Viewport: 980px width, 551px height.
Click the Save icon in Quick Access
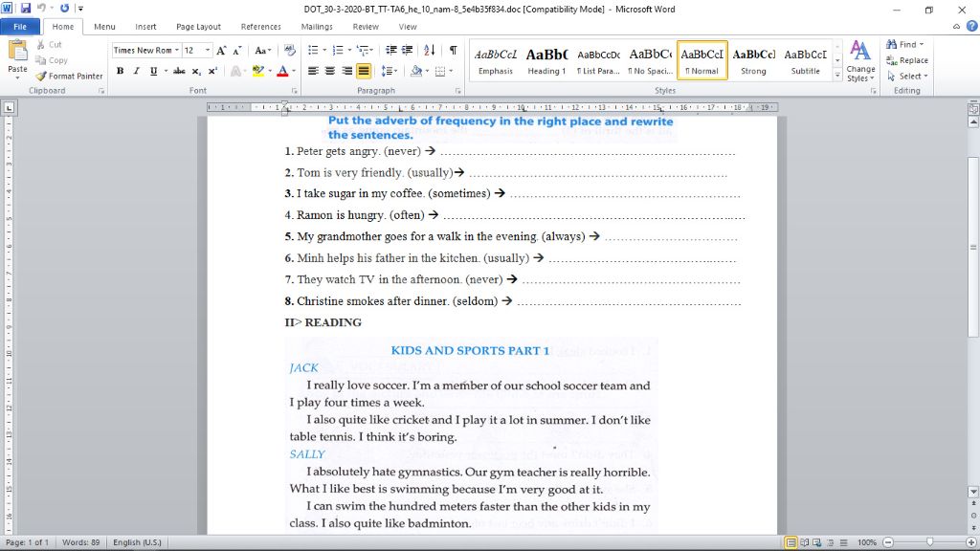[26, 8]
